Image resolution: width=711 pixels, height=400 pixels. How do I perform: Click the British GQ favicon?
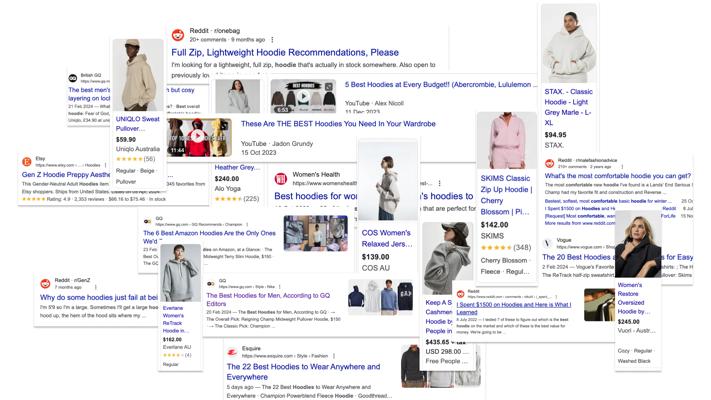[73, 77]
